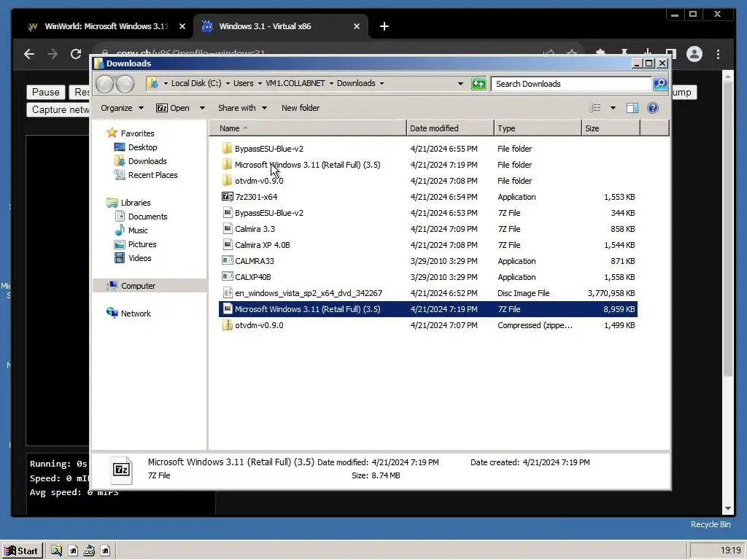Click the Open button with 7z icon

[173, 108]
